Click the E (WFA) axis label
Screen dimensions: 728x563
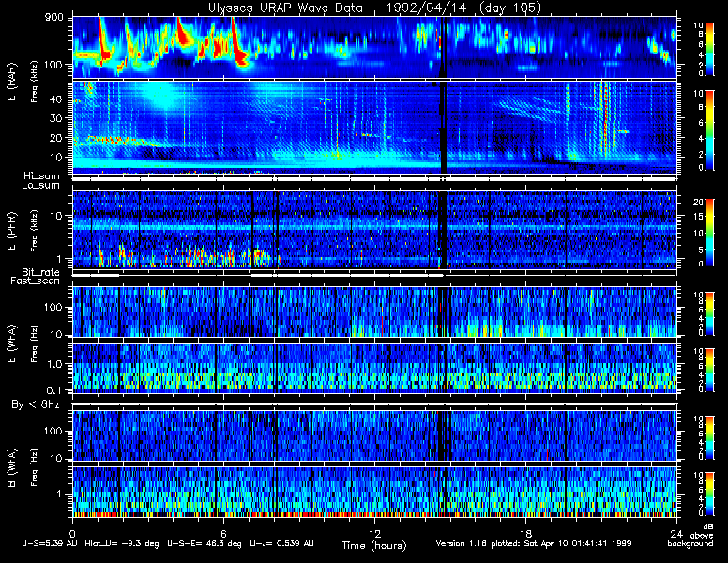tap(12, 343)
